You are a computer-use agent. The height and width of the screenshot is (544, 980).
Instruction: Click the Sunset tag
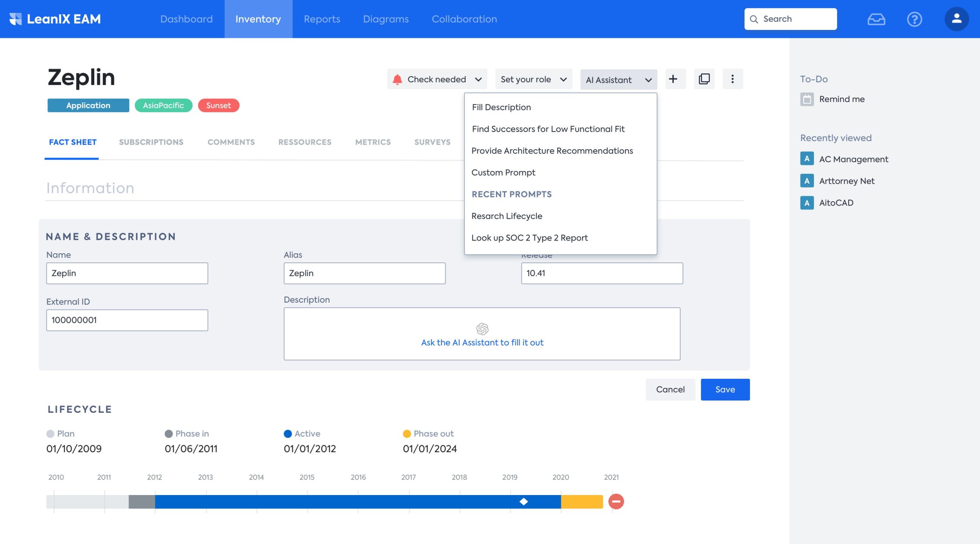pos(218,105)
